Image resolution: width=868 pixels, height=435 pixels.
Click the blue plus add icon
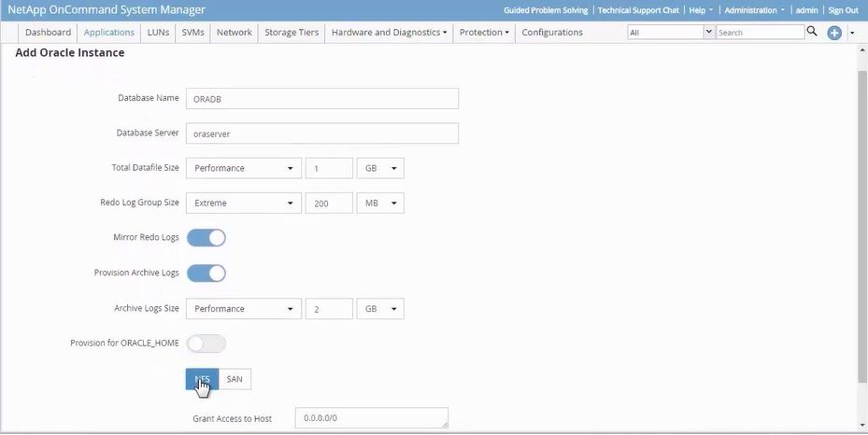tap(834, 34)
